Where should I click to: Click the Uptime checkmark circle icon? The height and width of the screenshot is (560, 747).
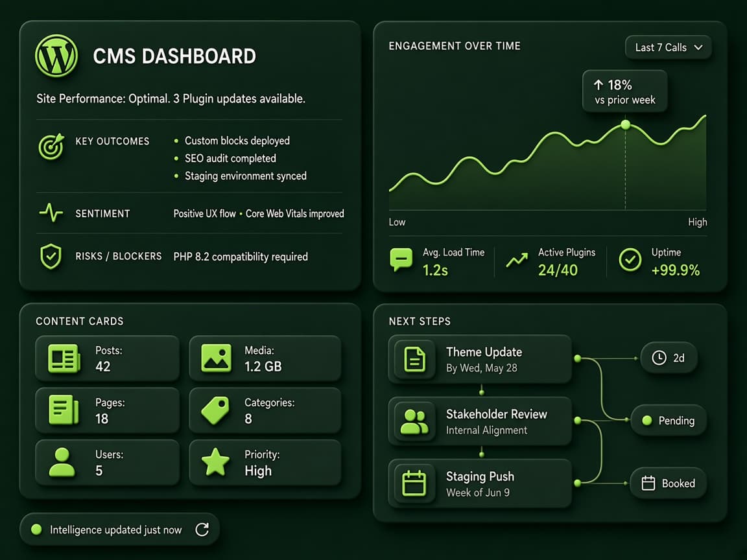coord(630,260)
